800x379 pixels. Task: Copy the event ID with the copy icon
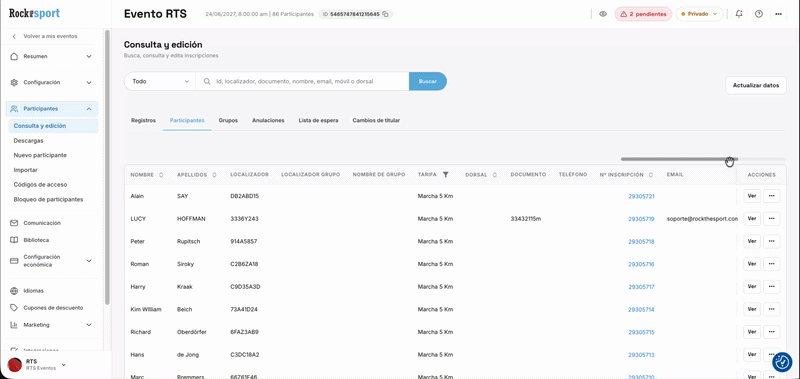(x=385, y=14)
